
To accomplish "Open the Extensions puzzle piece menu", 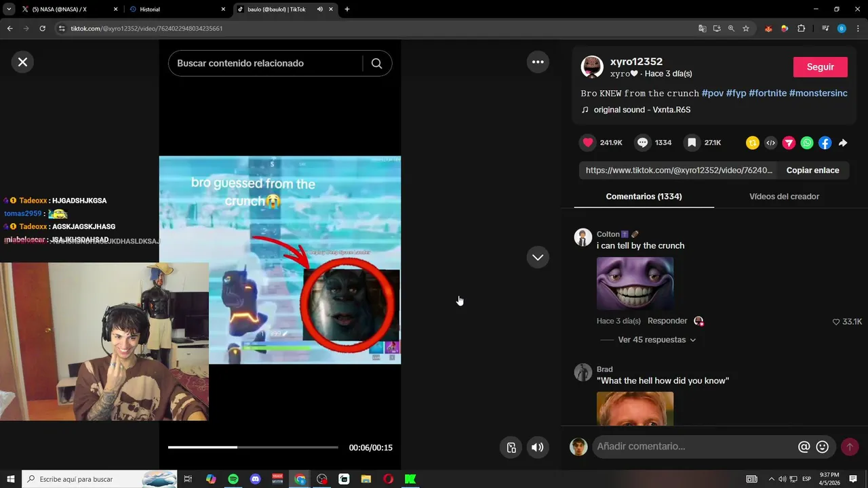I will [802, 28].
